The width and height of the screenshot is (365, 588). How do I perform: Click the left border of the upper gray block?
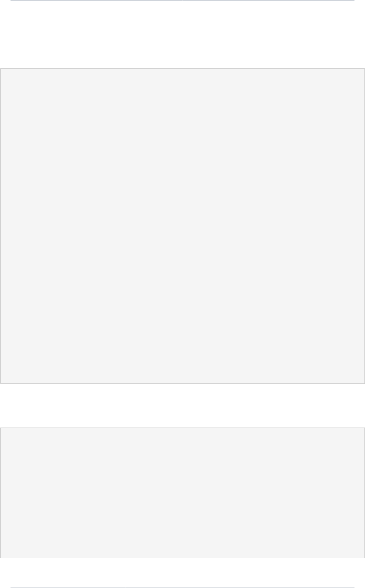pyautogui.click(x=0, y=226)
